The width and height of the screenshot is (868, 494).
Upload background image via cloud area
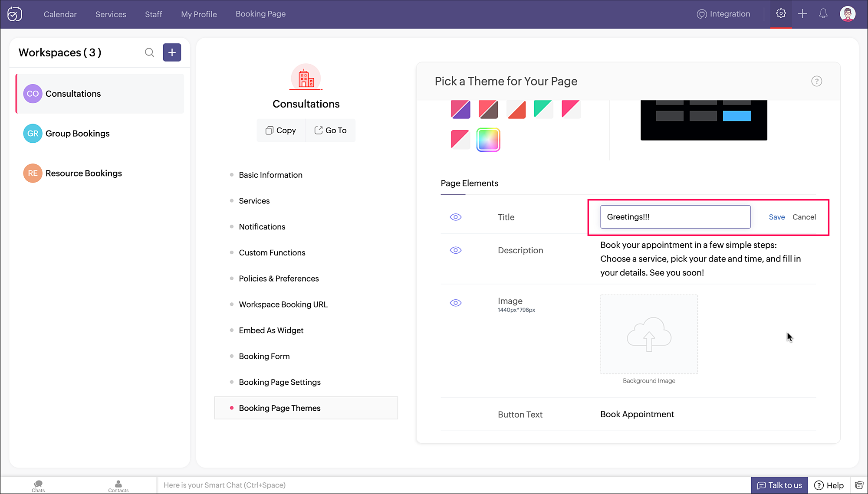649,334
